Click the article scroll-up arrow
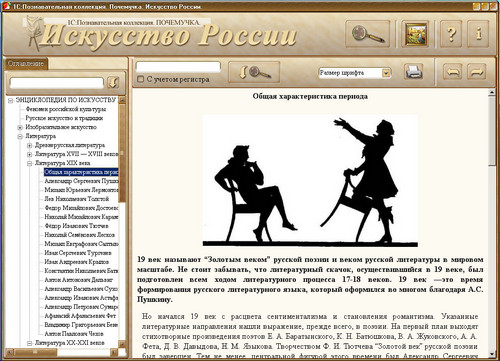500x361 pixels. coord(492,93)
